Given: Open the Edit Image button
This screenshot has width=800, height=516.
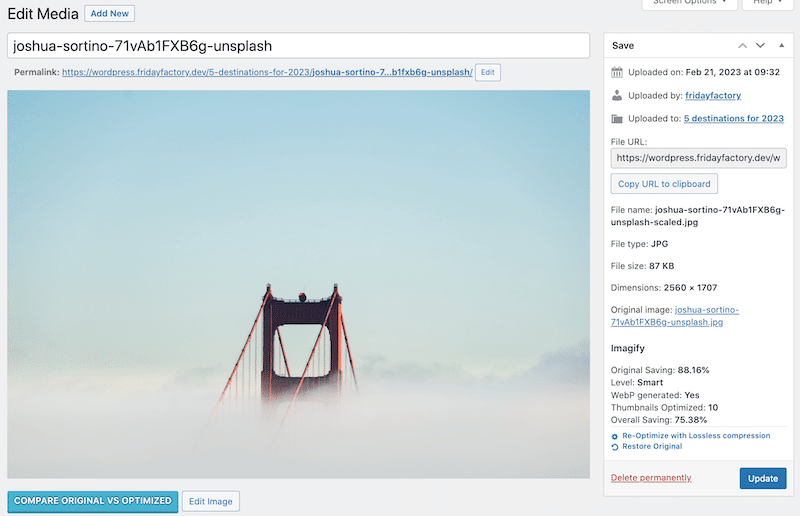Looking at the screenshot, I should click(211, 501).
